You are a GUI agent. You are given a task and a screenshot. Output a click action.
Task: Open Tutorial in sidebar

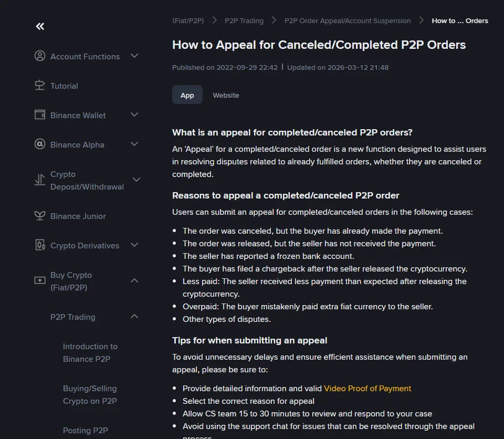click(64, 86)
